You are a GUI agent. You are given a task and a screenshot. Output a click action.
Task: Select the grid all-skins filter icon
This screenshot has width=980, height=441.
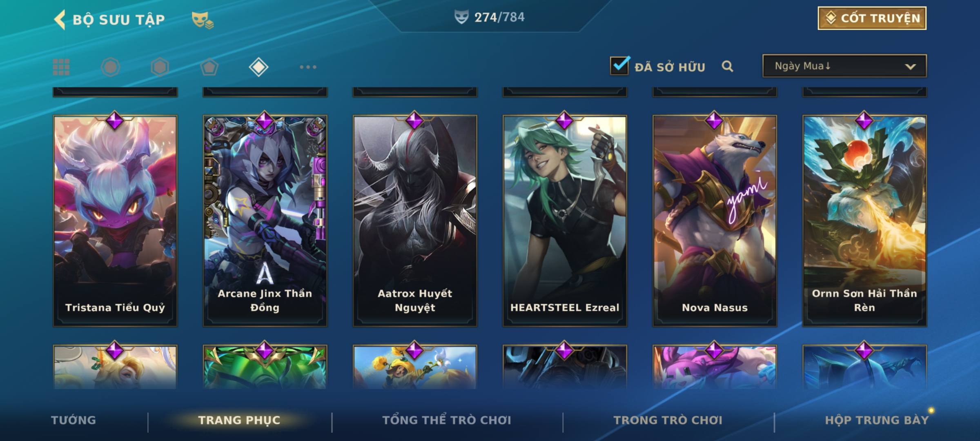[61, 67]
